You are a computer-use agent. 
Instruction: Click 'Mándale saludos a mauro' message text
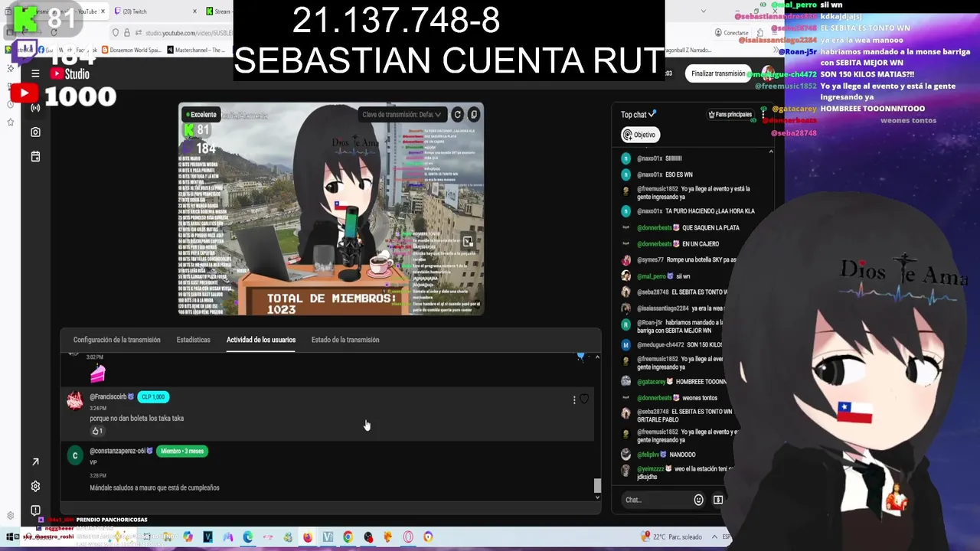click(x=155, y=487)
